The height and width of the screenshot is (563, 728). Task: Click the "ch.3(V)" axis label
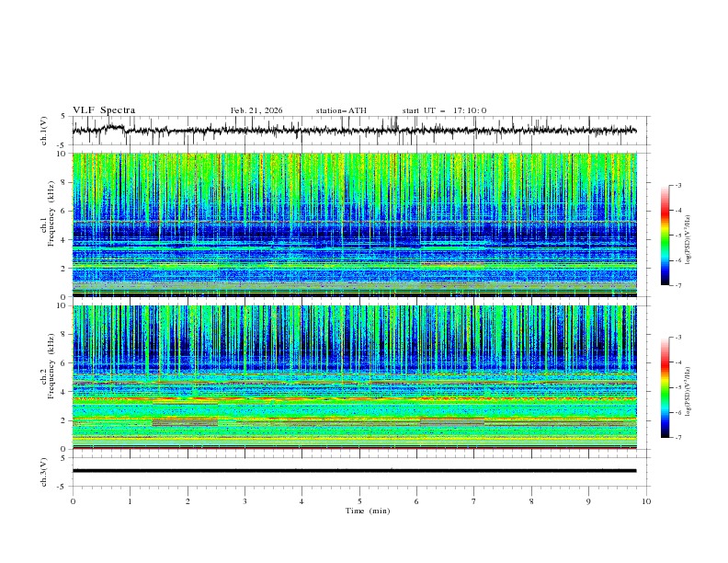44,472
